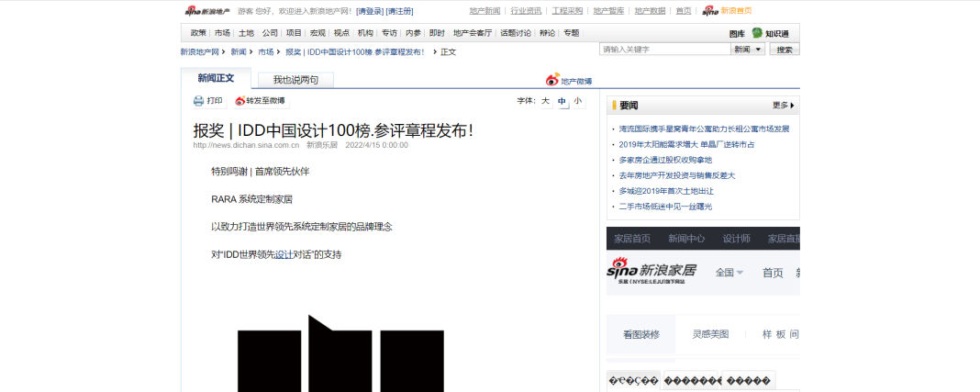Open 新闻中心 in dark nav bar

[686, 239]
